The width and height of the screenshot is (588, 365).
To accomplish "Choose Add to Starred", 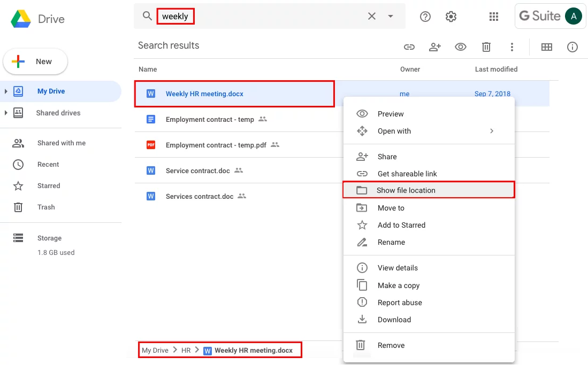I will (x=429, y=225).
